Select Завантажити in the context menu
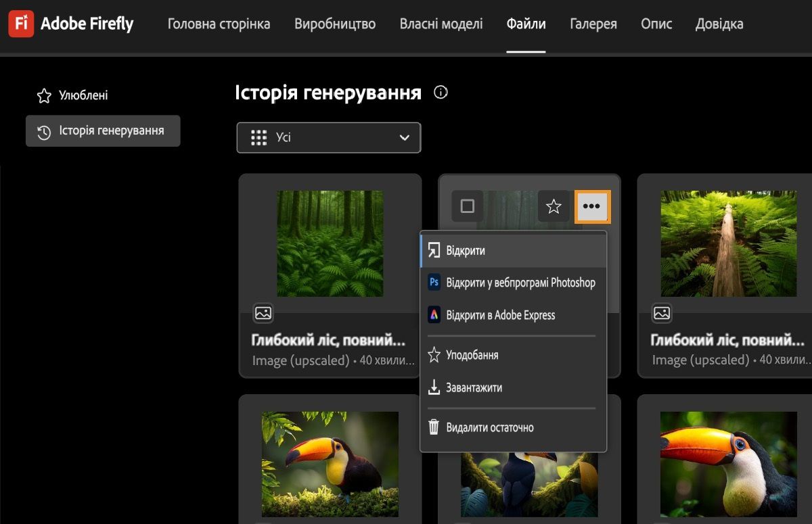812x524 pixels. [x=514, y=388]
